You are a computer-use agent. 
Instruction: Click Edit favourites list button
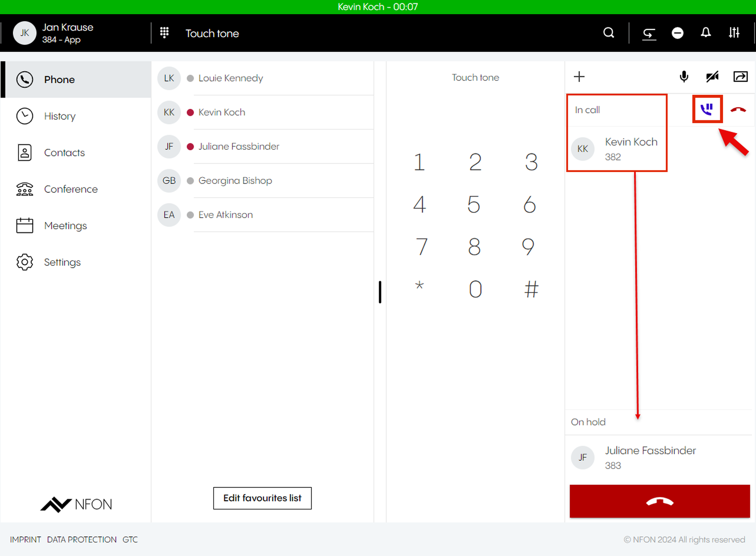tap(262, 498)
